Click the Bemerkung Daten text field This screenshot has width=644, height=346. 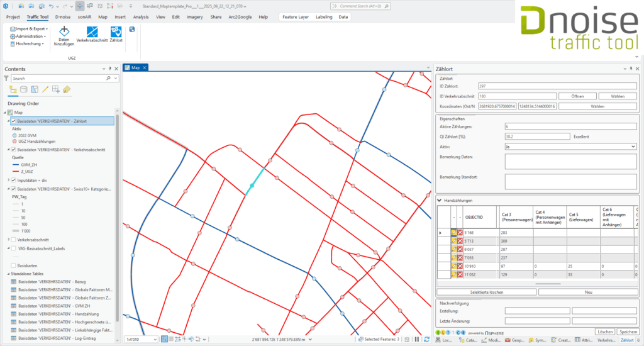[570, 161]
